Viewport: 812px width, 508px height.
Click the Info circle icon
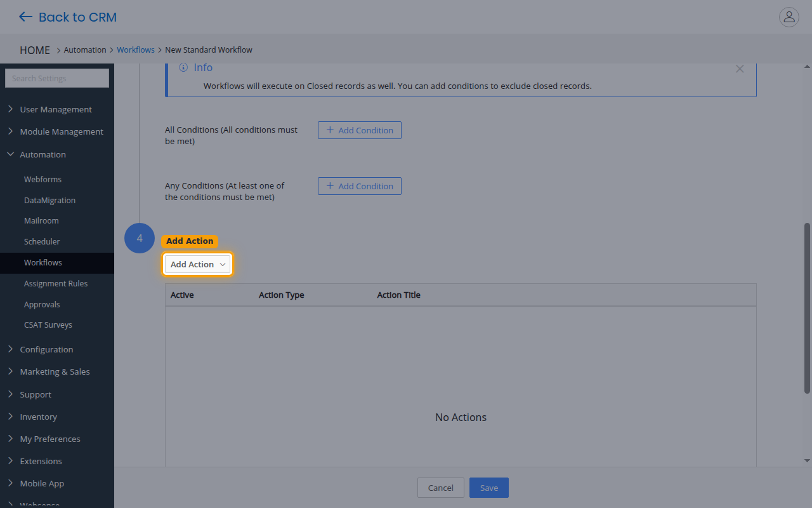tap(183, 67)
